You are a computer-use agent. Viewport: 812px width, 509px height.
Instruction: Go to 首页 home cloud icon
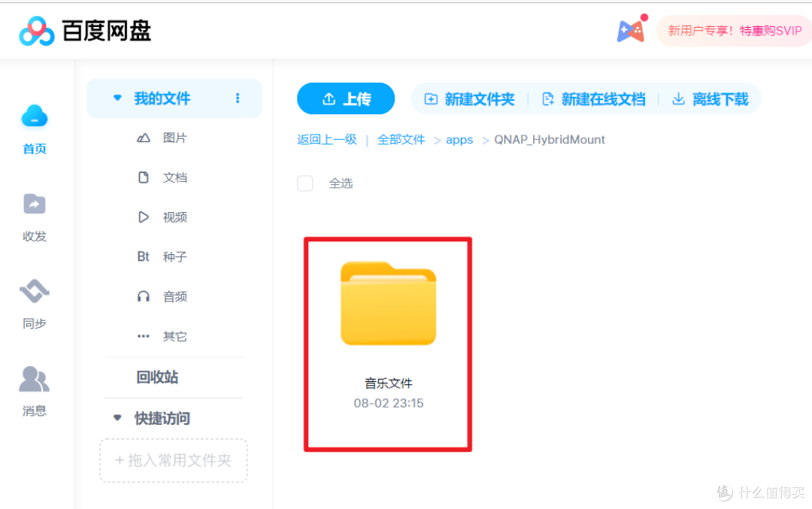coord(35,117)
